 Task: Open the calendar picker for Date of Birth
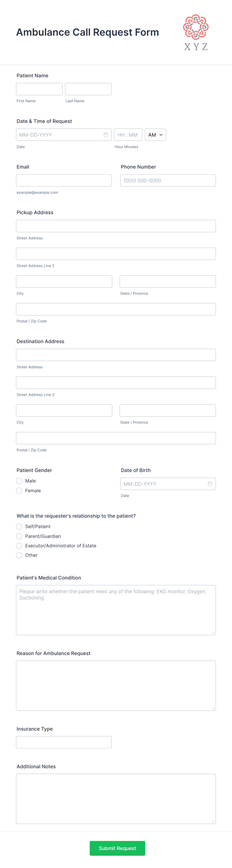(210, 483)
